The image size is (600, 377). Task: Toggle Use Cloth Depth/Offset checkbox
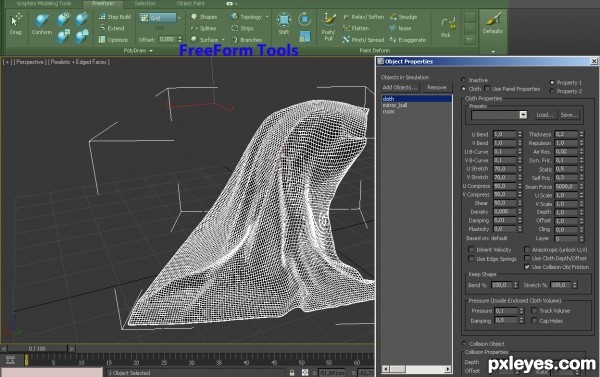click(x=527, y=258)
